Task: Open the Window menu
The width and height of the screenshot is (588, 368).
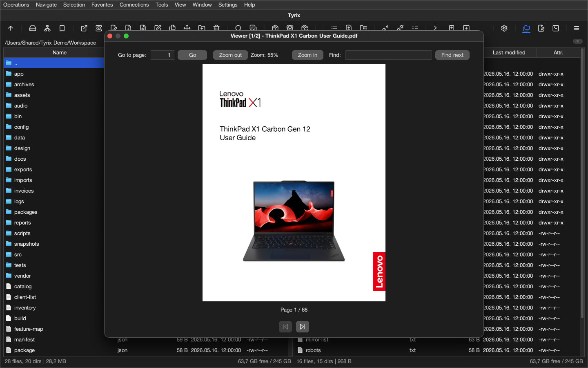Action: [202, 5]
